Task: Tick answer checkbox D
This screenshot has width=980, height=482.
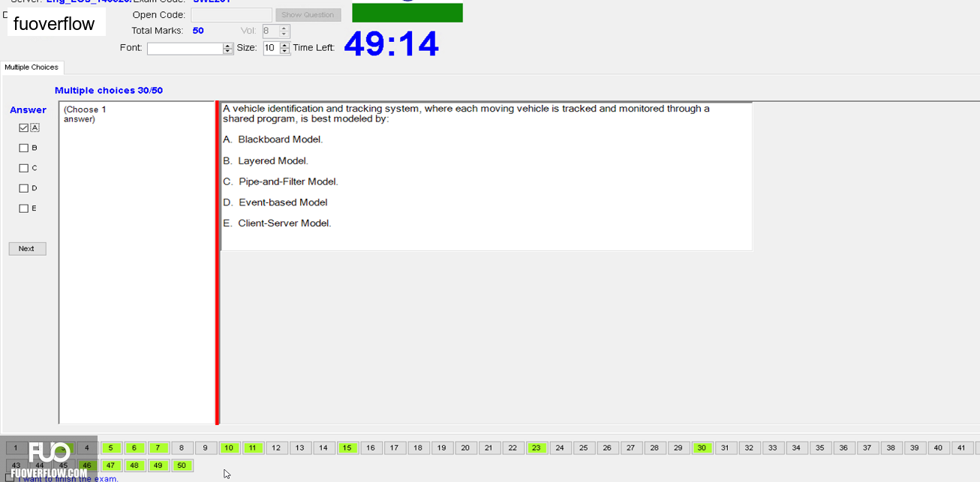Action: pos(24,189)
